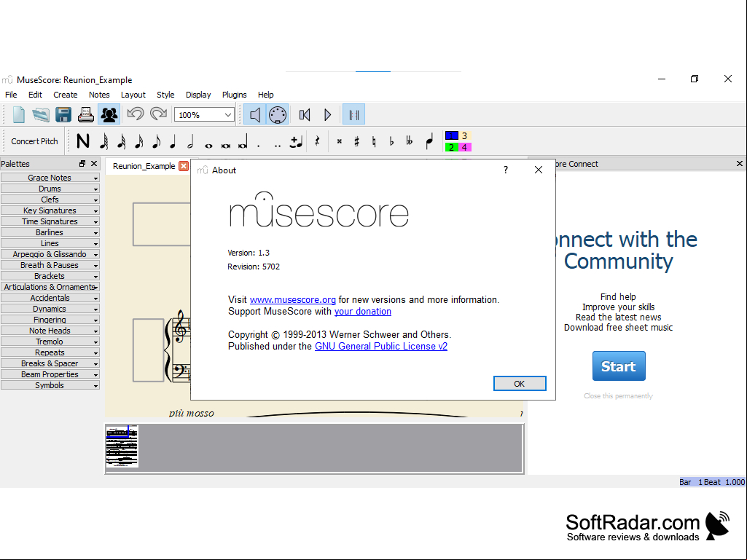Screen dimensions: 747x560
Task: Click the tie notes icon
Action: click(x=296, y=141)
